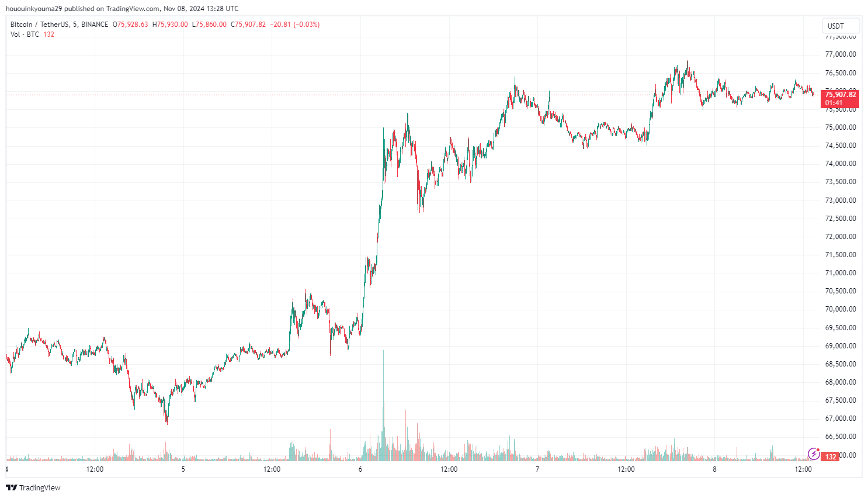This screenshot has width=868, height=498.
Task: Click the published on TradingView.com header text
Action: pyautogui.click(x=112, y=9)
